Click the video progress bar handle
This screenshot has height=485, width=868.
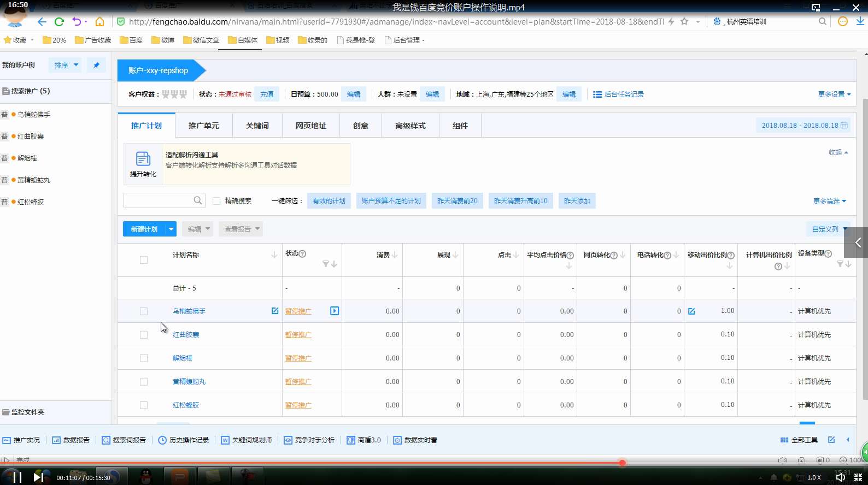coord(622,463)
